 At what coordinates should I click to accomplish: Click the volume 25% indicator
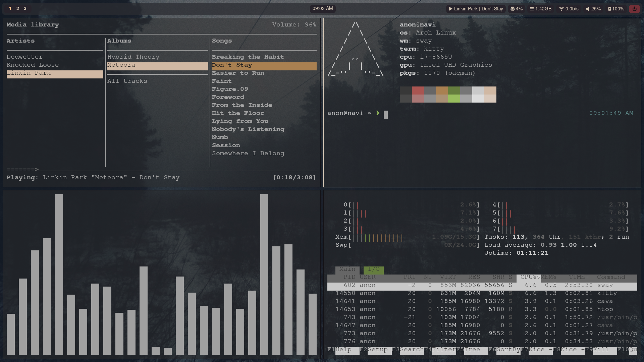(x=593, y=9)
